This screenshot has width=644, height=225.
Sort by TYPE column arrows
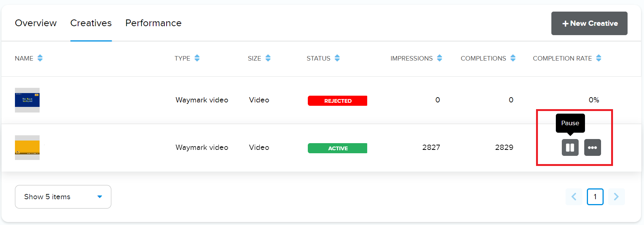point(197,58)
